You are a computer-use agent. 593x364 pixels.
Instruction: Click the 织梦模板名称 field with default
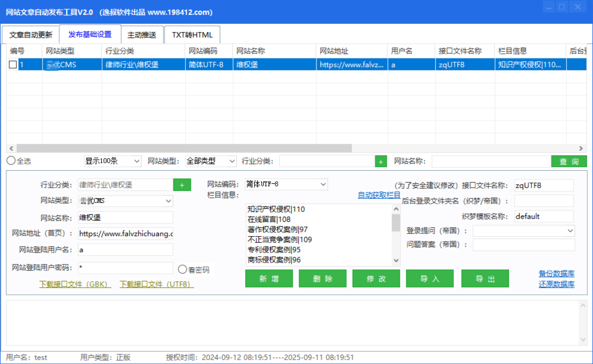(x=544, y=216)
